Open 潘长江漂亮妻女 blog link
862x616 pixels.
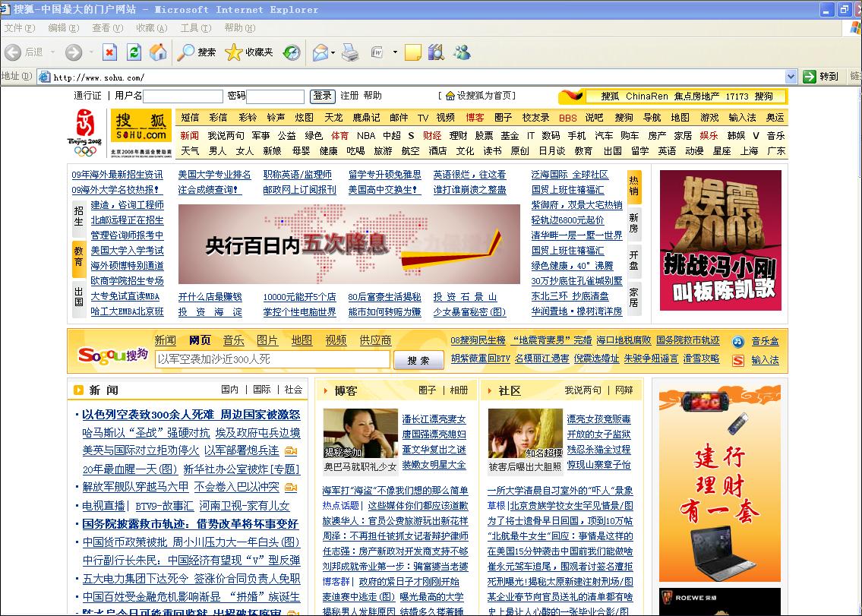coord(434,419)
